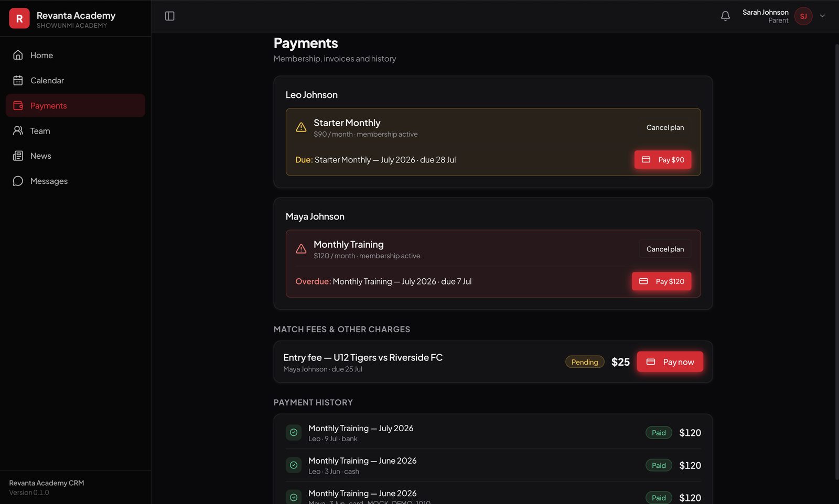Click the Maya Johnson heading
This screenshot has width=839, height=504.
click(315, 216)
